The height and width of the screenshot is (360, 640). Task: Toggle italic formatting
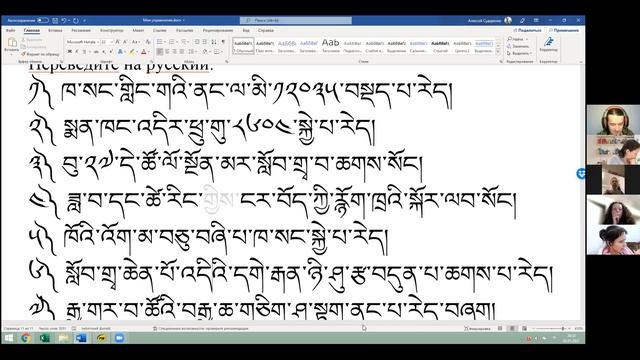click(x=77, y=51)
